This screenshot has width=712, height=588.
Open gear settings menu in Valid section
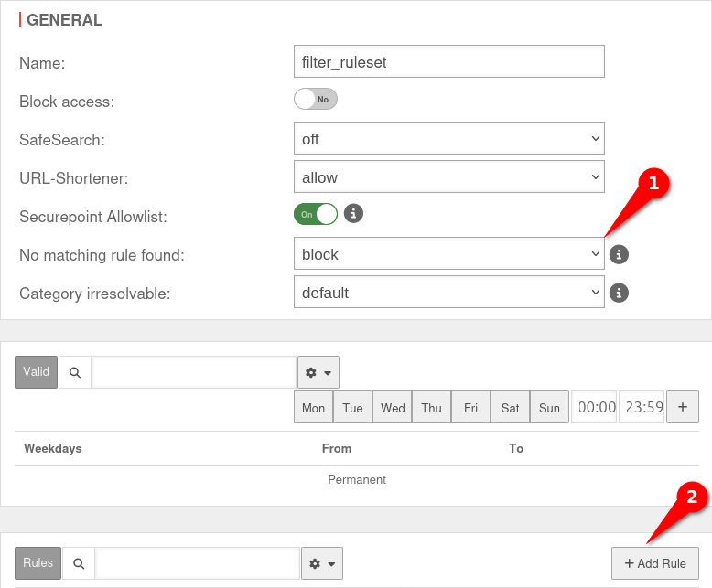[x=318, y=372]
